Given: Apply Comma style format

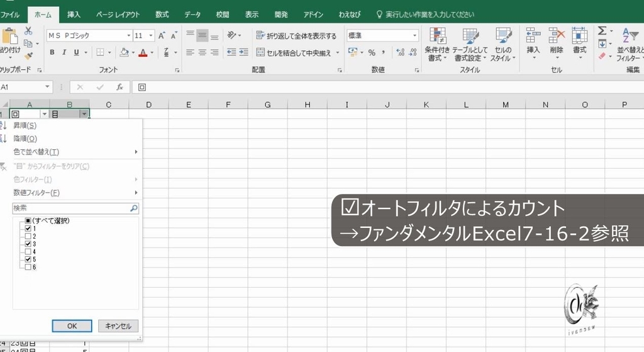Looking at the screenshot, I should pos(383,52).
